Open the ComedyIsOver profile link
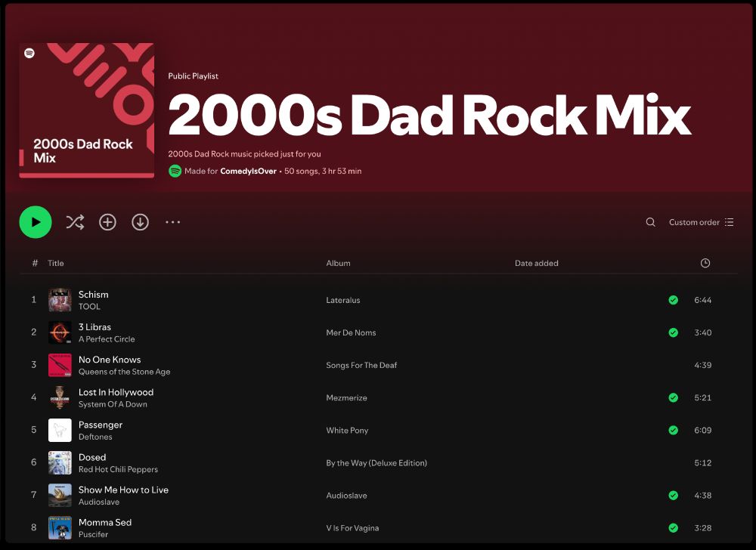The width and height of the screenshot is (756, 550). pos(248,171)
